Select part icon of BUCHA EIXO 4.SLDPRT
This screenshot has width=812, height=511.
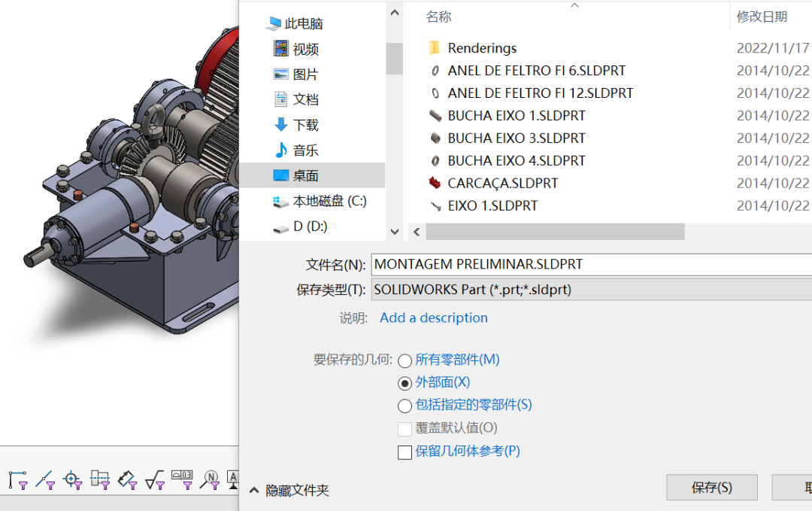point(435,160)
